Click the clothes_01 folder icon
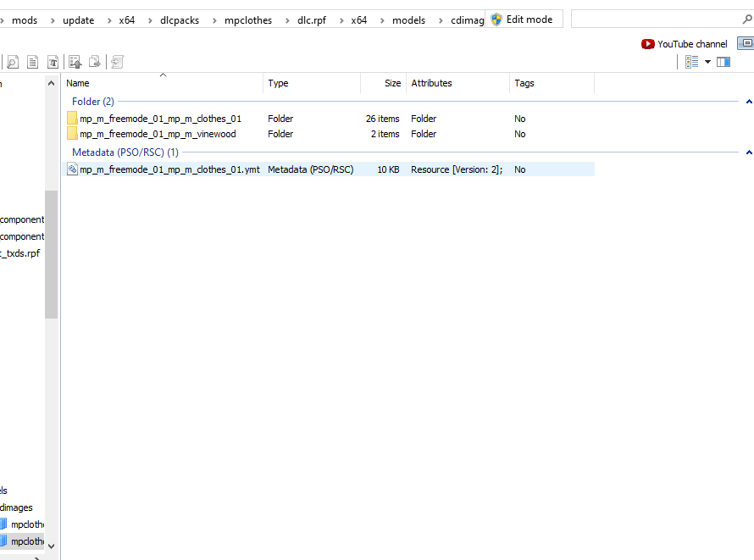The width and height of the screenshot is (754, 560). 72,119
